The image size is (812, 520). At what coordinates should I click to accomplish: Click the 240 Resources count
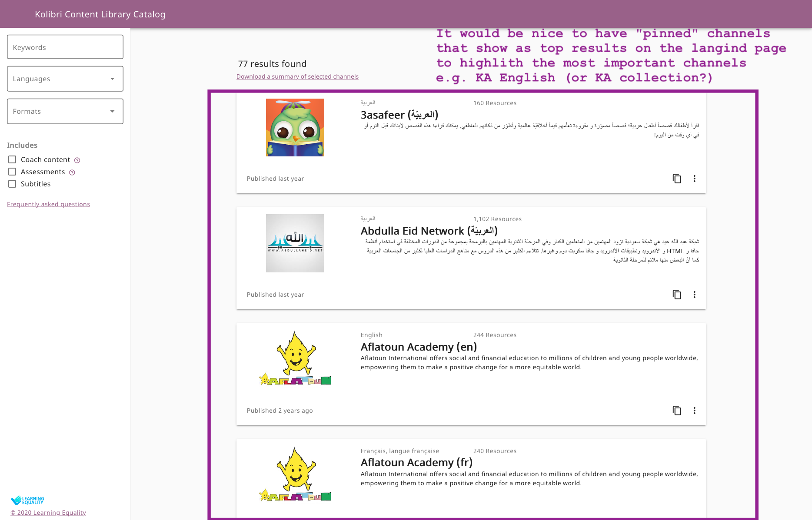coord(495,451)
